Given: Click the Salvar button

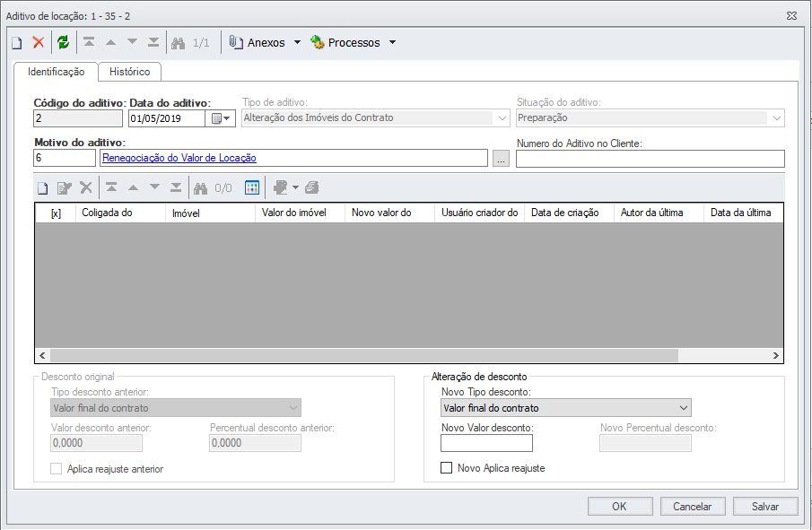Looking at the screenshot, I should tap(765, 506).
